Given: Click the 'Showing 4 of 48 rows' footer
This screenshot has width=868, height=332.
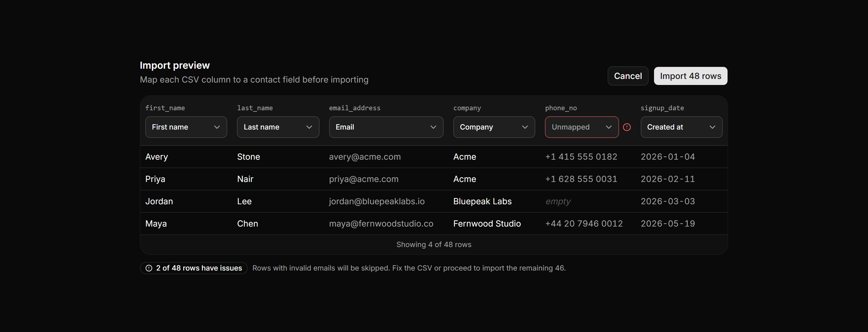Looking at the screenshot, I should pyautogui.click(x=434, y=245).
